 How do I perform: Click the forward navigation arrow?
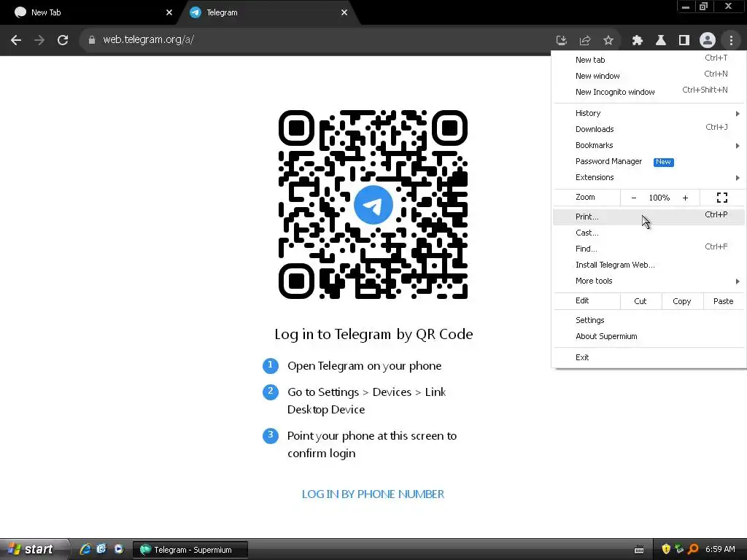39,40
